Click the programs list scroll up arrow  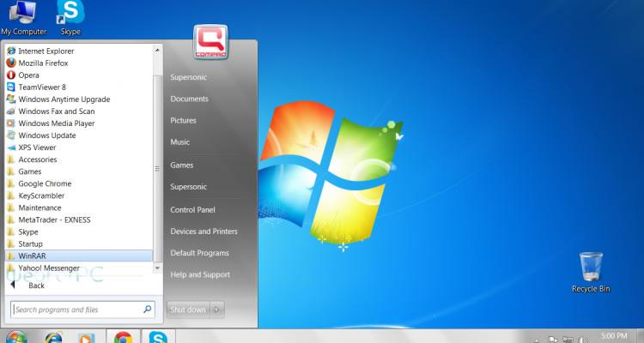[x=157, y=50]
